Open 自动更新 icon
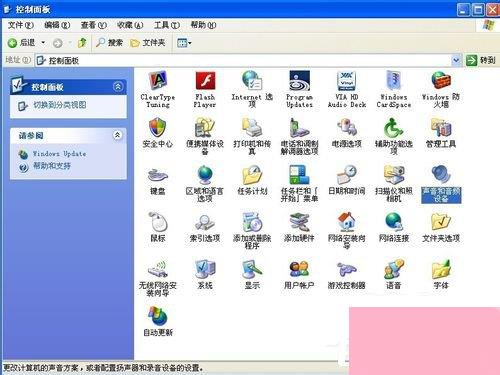Image resolution: width=500 pixels, height=375 pixels. point(158,316)
